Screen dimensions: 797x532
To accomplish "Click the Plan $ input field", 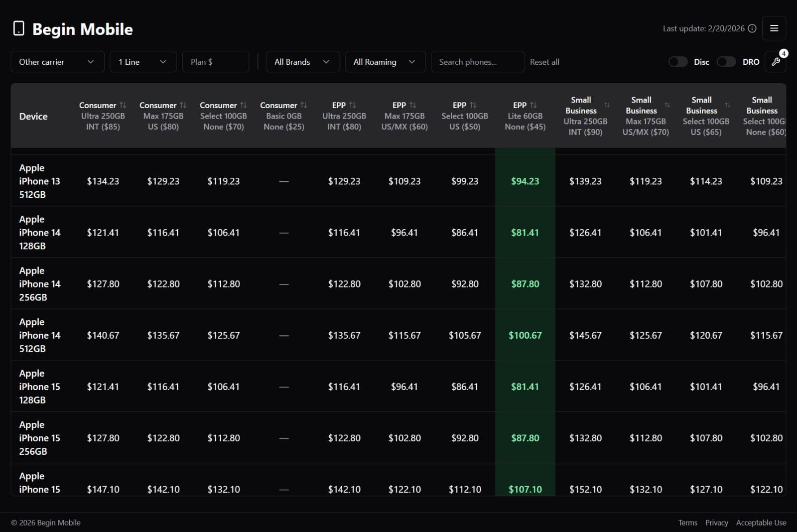I will coord(216,62).
